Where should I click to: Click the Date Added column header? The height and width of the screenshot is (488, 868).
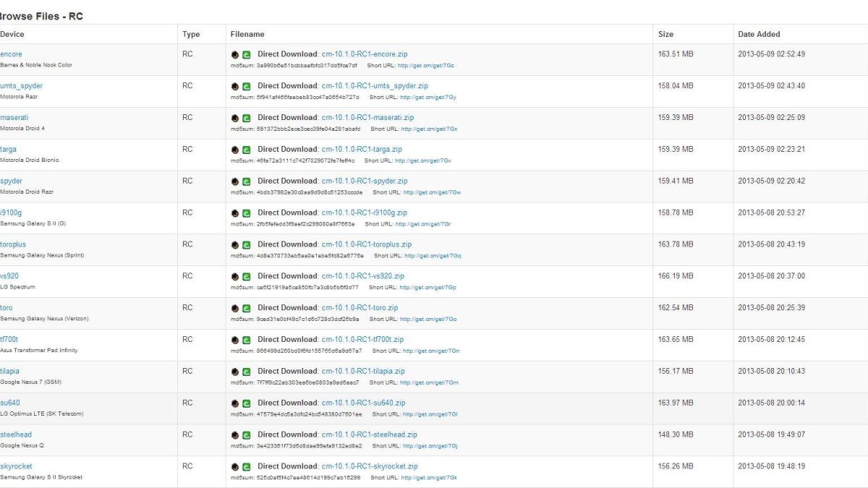(759, 34)
